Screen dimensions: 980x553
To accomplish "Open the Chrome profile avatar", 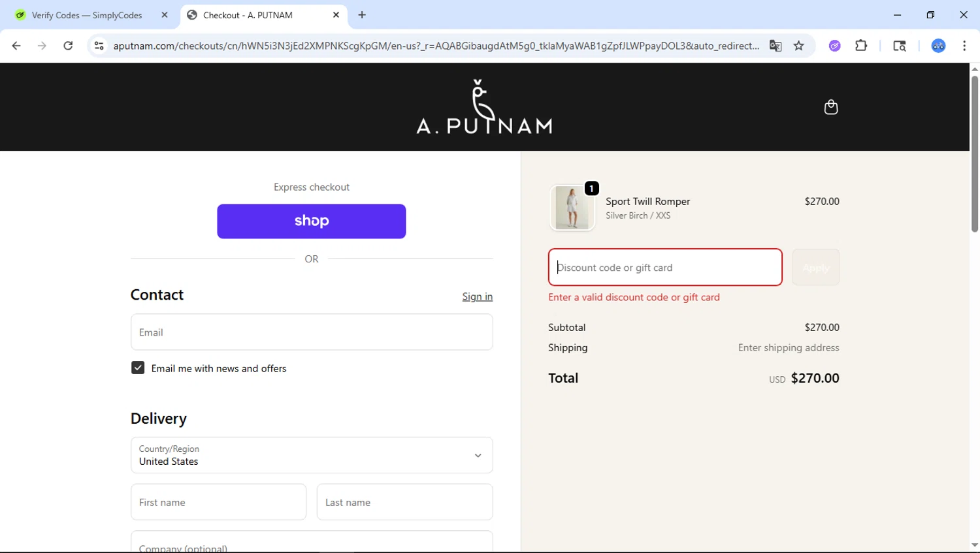I will coord(938,46).
